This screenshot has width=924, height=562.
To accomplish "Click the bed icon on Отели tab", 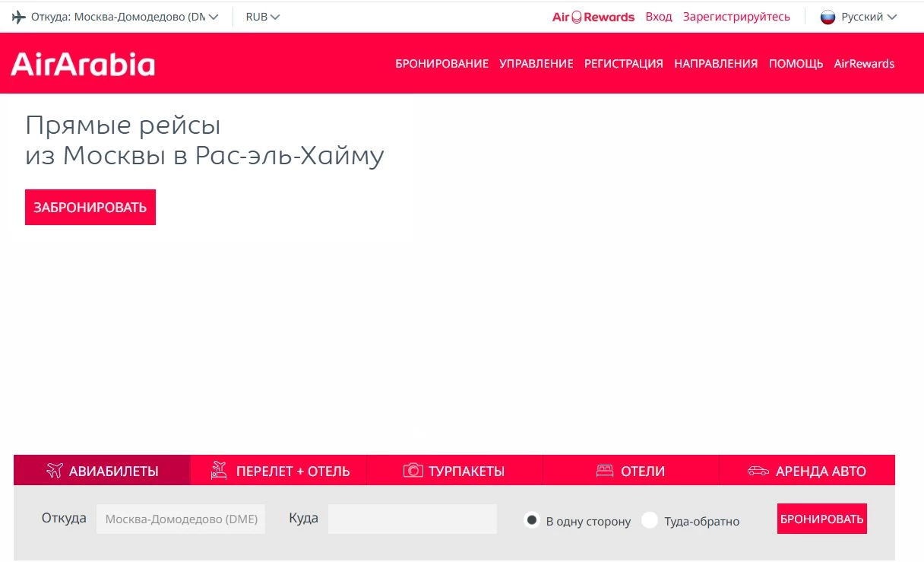I will click(605, 471).
